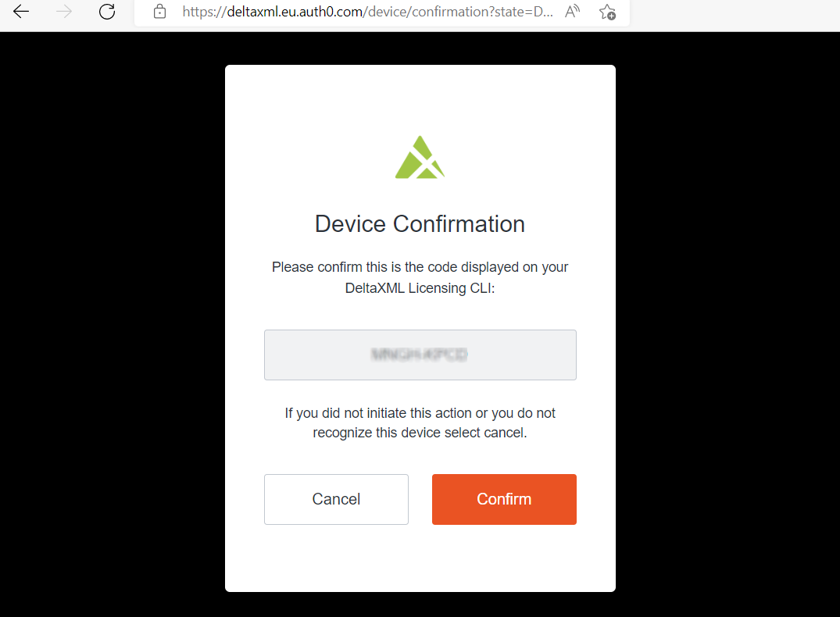Click the Device Confirmation heading
Viewport: 840px width, 617px height.
tap(420, 224)
